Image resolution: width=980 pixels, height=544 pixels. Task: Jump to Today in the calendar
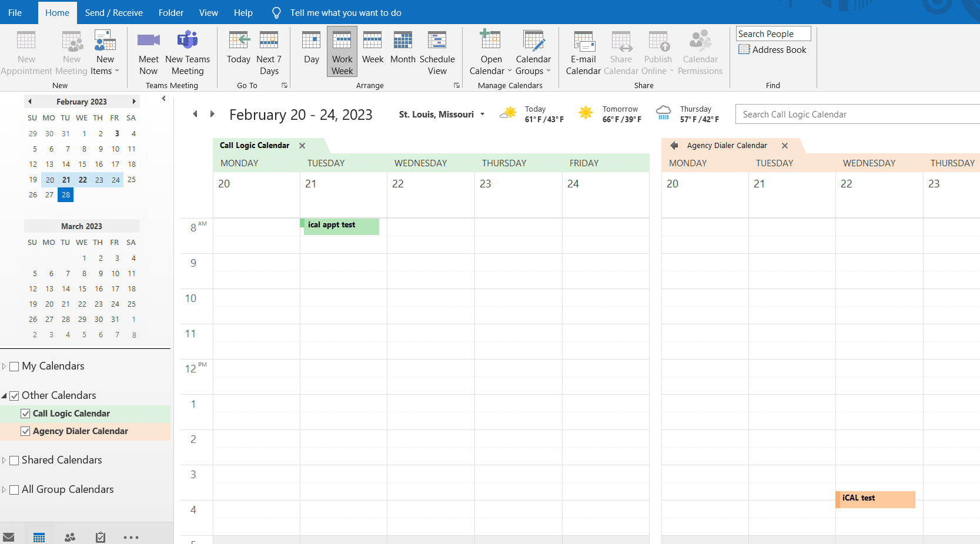239,53
